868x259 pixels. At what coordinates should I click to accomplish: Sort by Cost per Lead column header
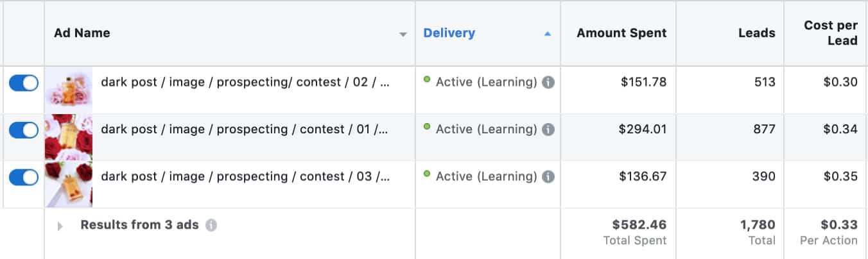tap(830, 33)
